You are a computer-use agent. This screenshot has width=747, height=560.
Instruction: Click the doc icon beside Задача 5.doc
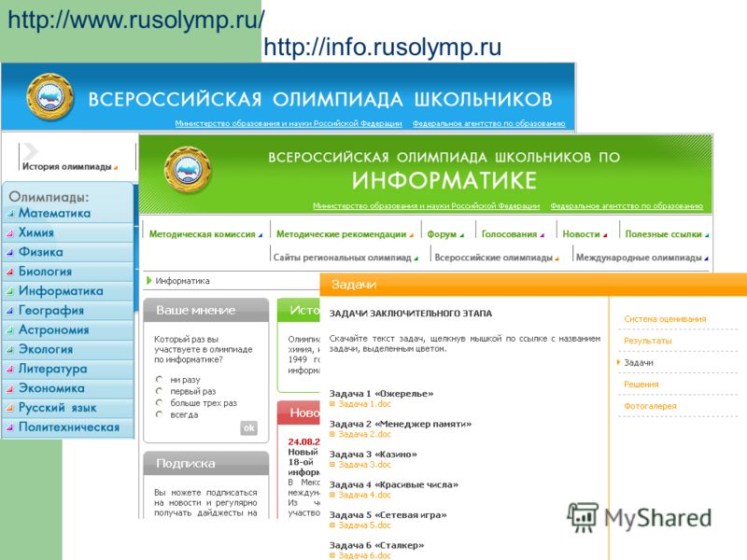[332, 525]
